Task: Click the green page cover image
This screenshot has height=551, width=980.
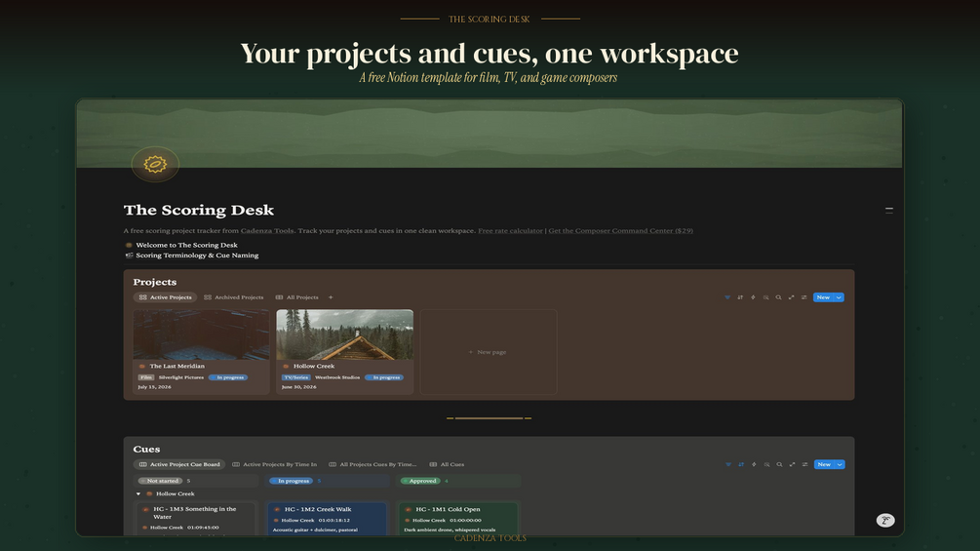Action: click(490, 133)
